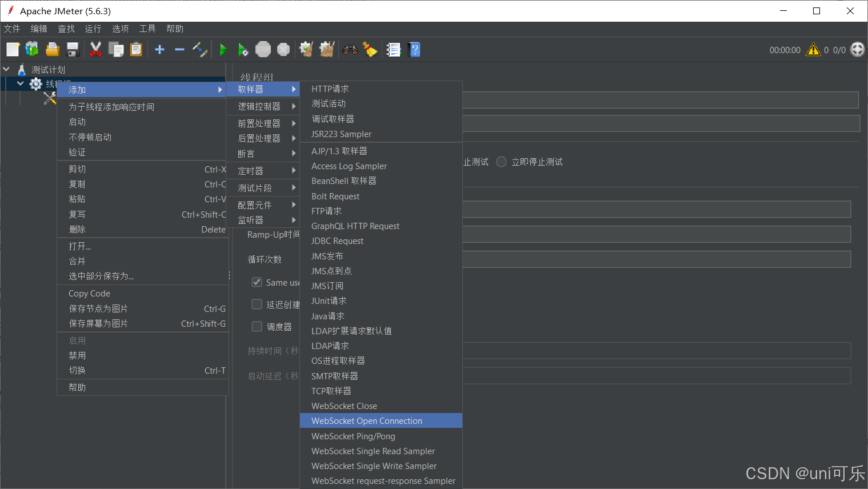Click the Reset Search yellow broom icon

pyautogui.click(x=370, y=50)
